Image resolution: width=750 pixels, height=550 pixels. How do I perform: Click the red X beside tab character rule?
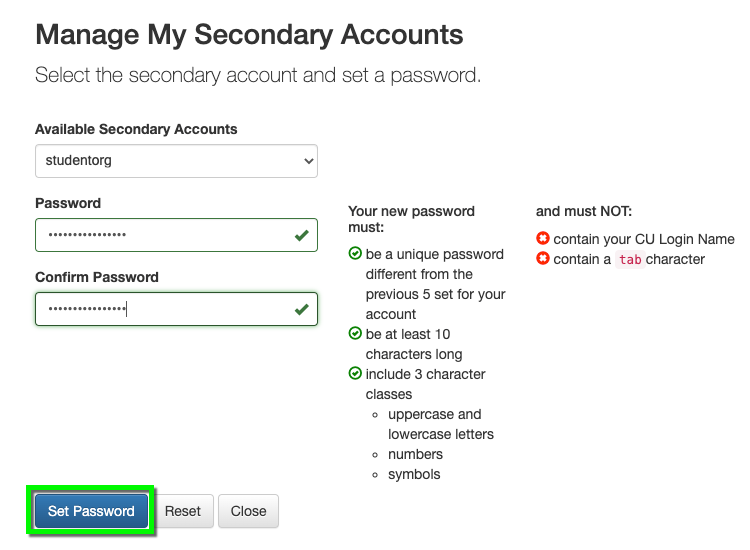[x=543, y=259]
